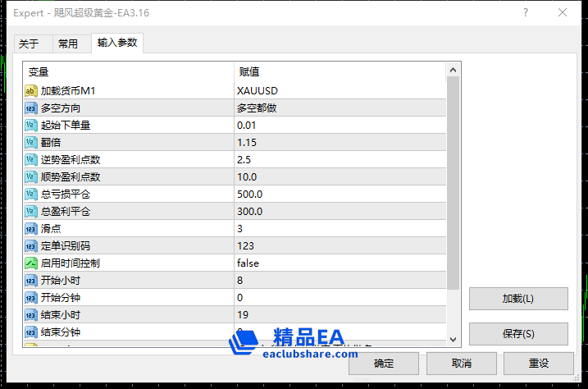This screenshot has height=389, width=588.
Task: Select the 翻倍 variable name
Action: 51,143
